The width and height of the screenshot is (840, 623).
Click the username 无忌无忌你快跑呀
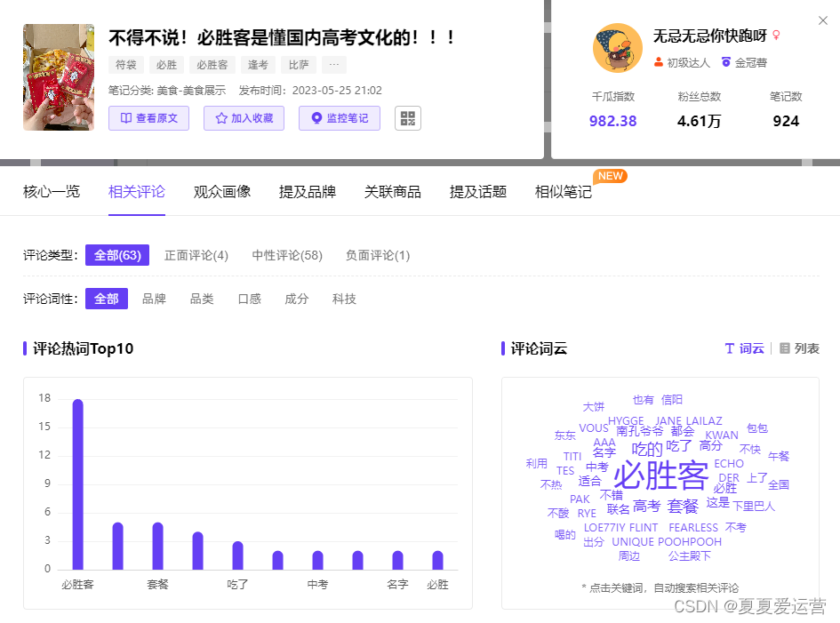(x=710, y=36)
